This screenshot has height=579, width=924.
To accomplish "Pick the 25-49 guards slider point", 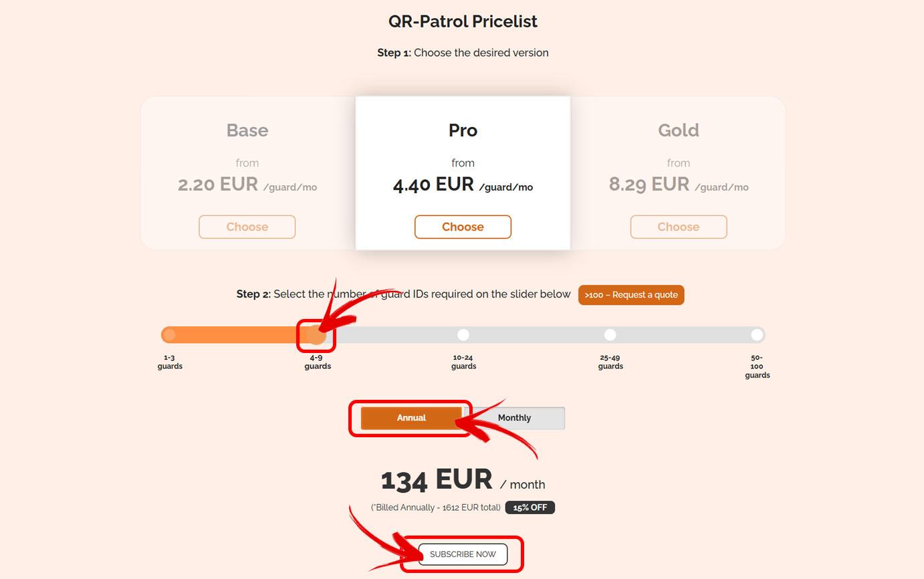I will point(610,334).
